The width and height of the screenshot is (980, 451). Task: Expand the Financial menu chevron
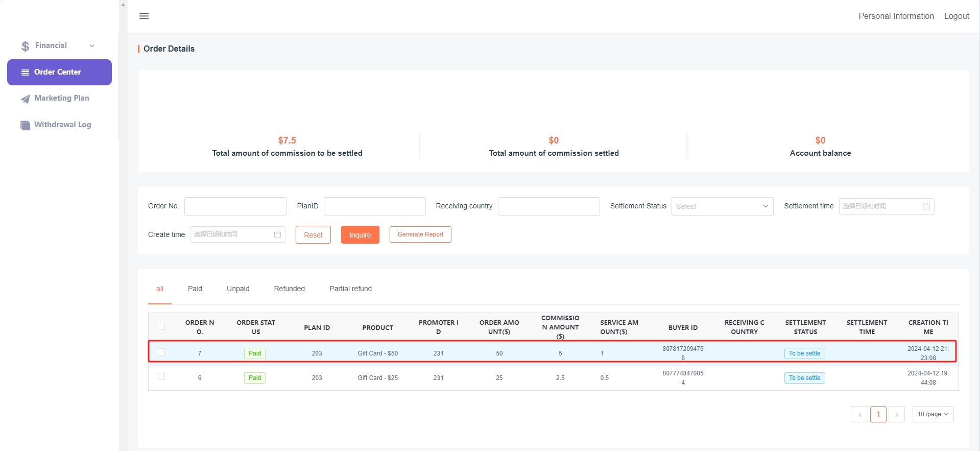[x=92, y=46]
